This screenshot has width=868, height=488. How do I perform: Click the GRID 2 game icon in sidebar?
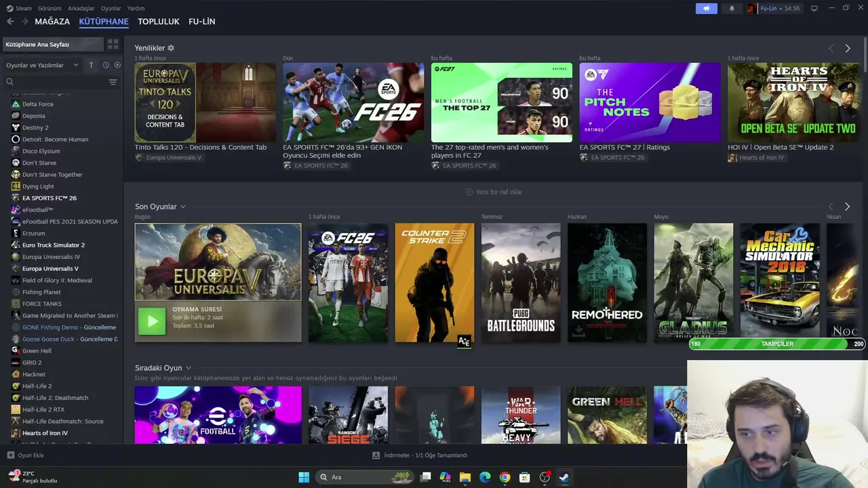tap(16, 363)
